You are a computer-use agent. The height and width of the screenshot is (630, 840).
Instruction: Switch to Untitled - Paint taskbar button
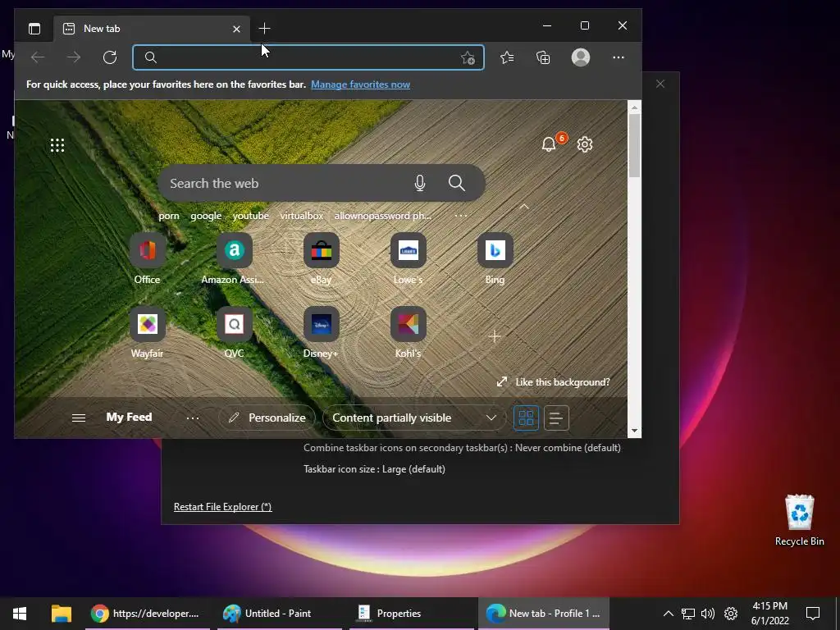pyautogui.click(x=279, y=614)
